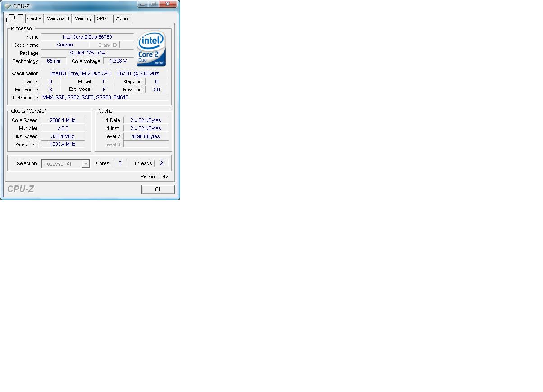Click the Instructions field listing MMX, SSE
The image size is (543, 392).
pyautogui.click(x=105, y=97)
